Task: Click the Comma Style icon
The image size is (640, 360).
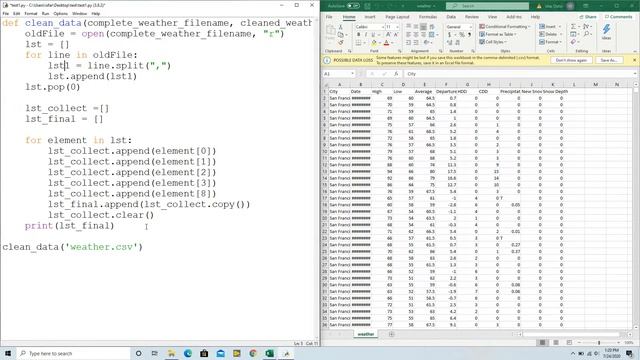Action: click(469, 35)
